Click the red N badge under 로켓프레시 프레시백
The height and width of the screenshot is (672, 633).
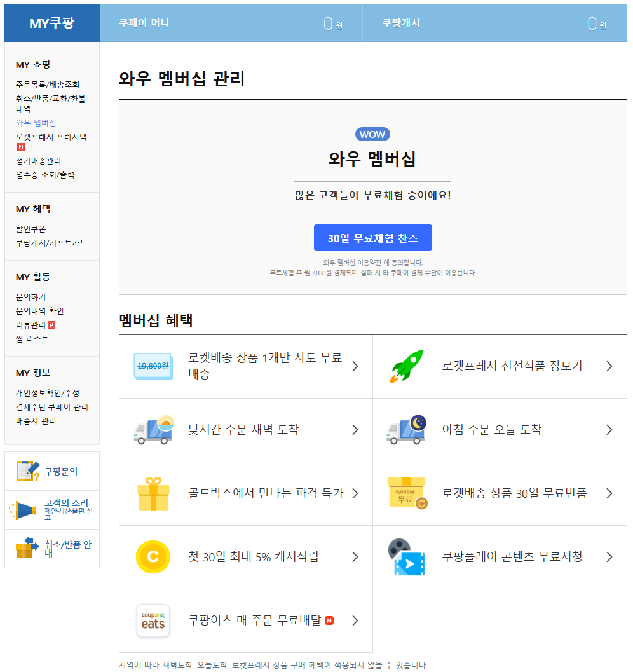point(20,147)
